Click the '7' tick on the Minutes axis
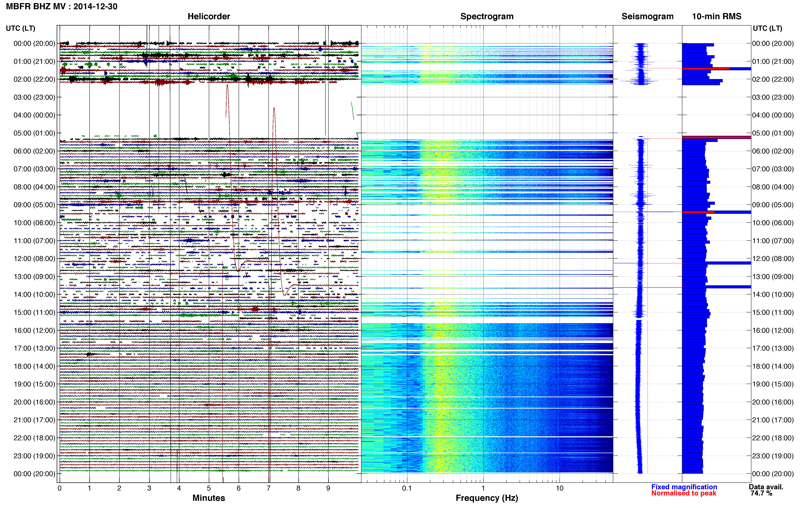The height and width of the screenshot is (508, 812). click(269, 488)
